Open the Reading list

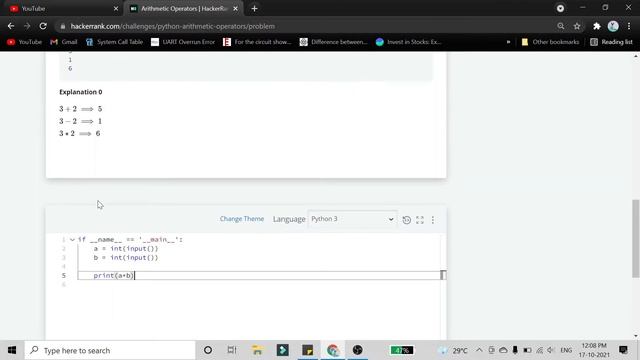[x=611, y=42]
